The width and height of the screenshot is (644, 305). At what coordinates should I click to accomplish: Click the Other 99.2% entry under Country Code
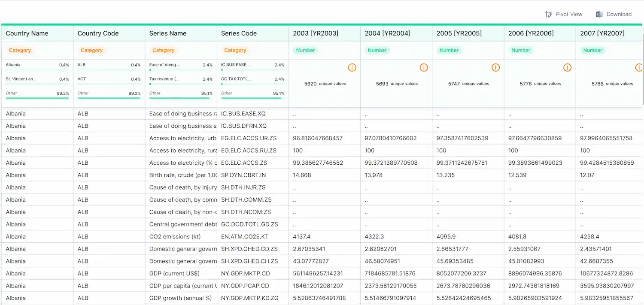(x=109, y=93)
